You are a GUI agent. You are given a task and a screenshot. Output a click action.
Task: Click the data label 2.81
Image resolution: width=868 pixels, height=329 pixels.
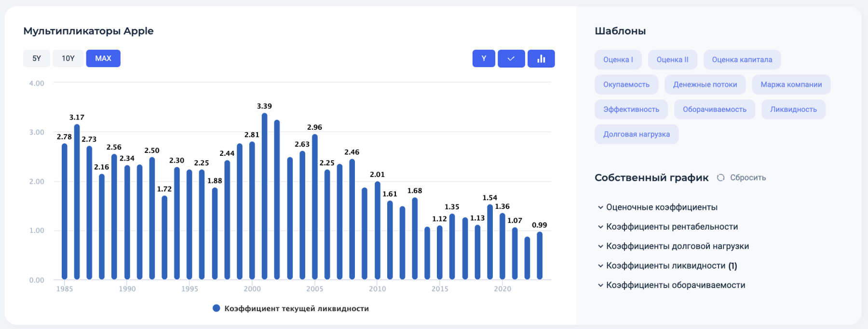(252, 135)
